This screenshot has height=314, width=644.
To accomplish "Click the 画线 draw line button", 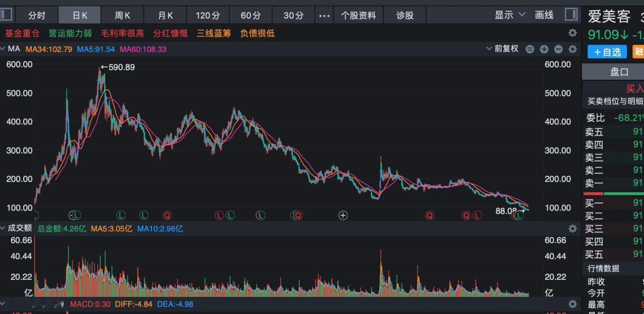I will (544, 15).
